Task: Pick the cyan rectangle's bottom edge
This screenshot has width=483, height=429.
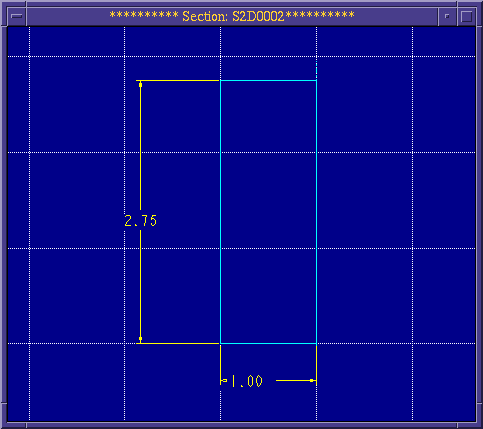Action: [268, 343]
